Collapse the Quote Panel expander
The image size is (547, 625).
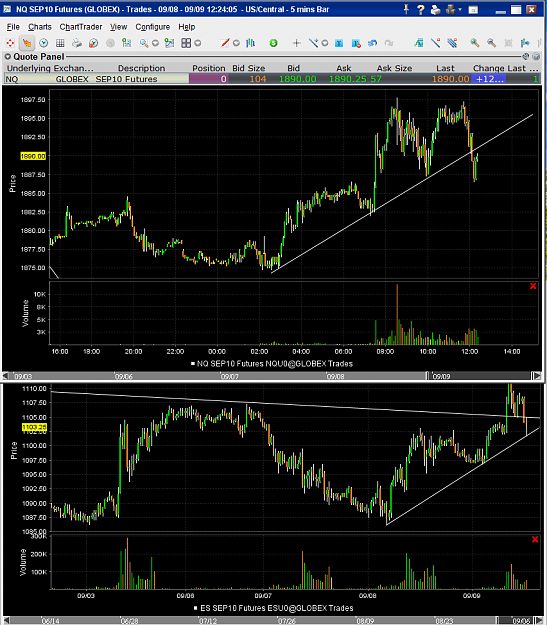click(8, 57)
